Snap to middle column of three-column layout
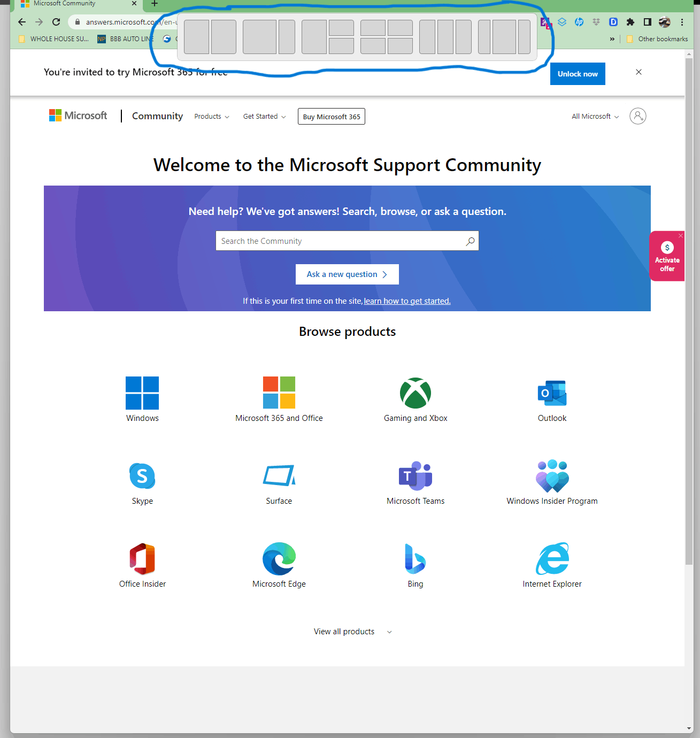 [x=445, y=37]
